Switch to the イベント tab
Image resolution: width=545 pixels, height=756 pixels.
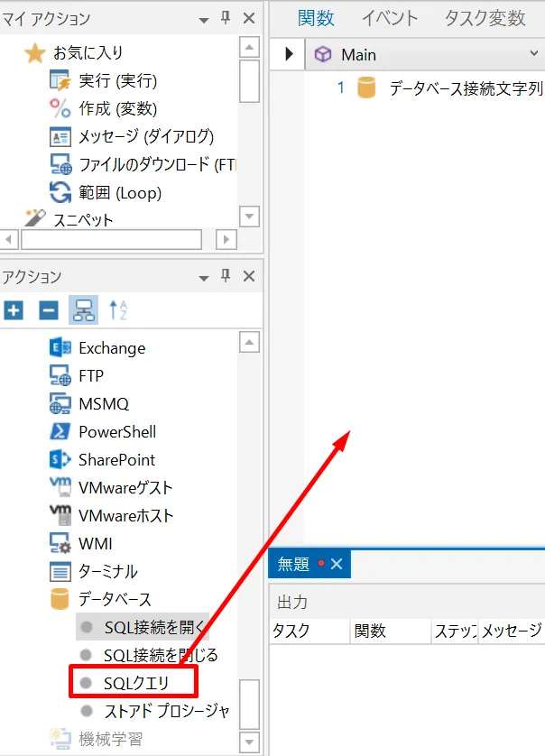(x=390, y=18)
